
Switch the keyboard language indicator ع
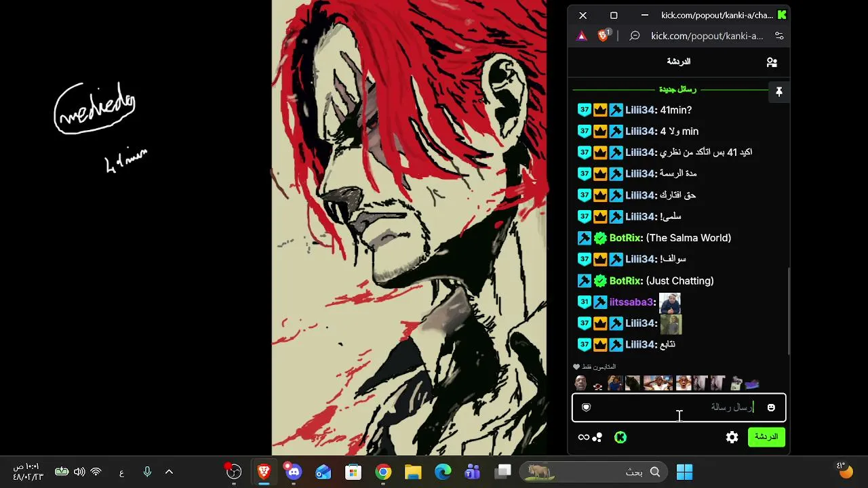(121, 472)
